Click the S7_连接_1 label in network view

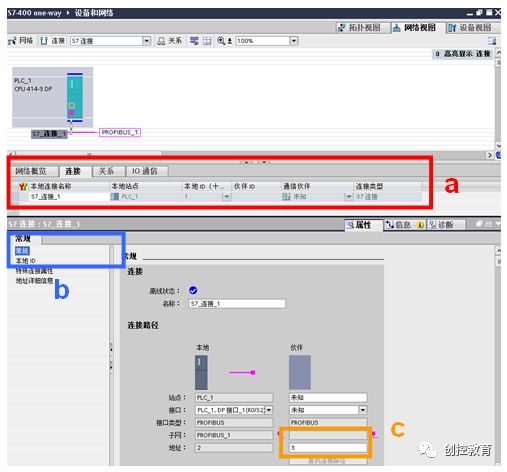[x=49, y=134]
